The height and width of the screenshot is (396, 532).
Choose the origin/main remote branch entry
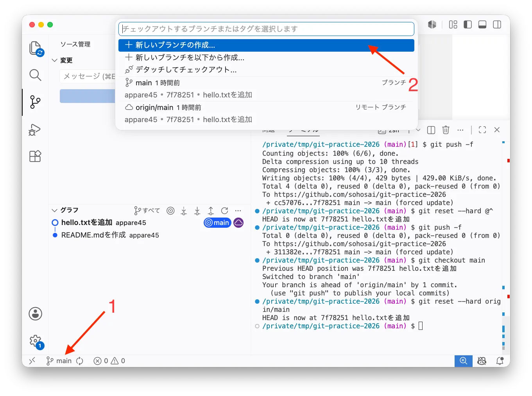click(266, 113)
